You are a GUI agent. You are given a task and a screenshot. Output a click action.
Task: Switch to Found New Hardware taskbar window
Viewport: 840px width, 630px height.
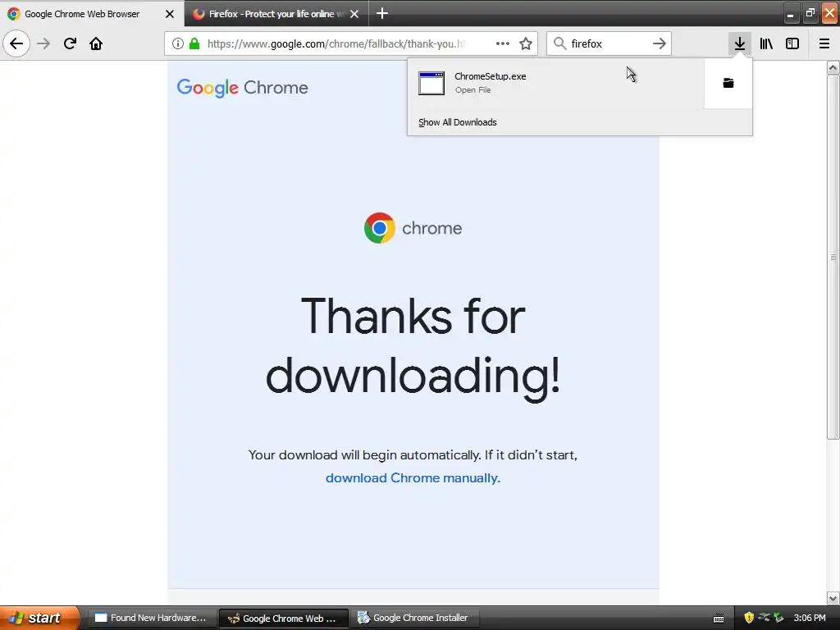pyautogui.click(x=152, y=618)
